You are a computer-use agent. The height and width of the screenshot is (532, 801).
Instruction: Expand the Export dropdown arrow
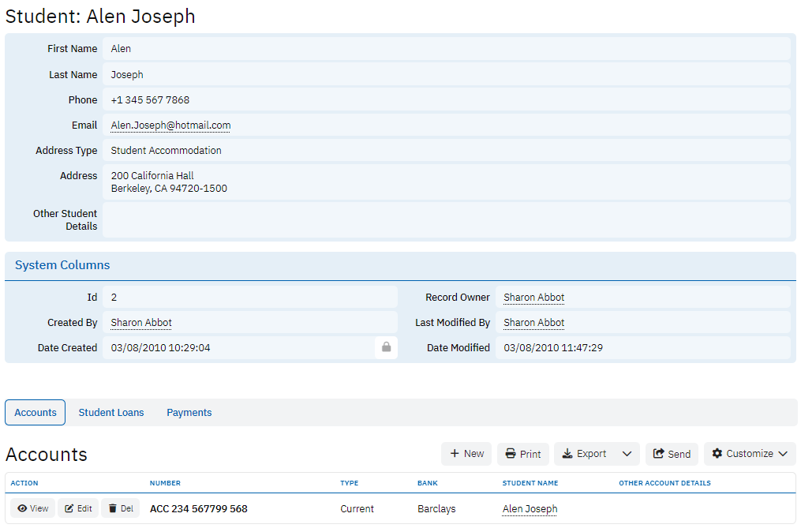point(627,454)
